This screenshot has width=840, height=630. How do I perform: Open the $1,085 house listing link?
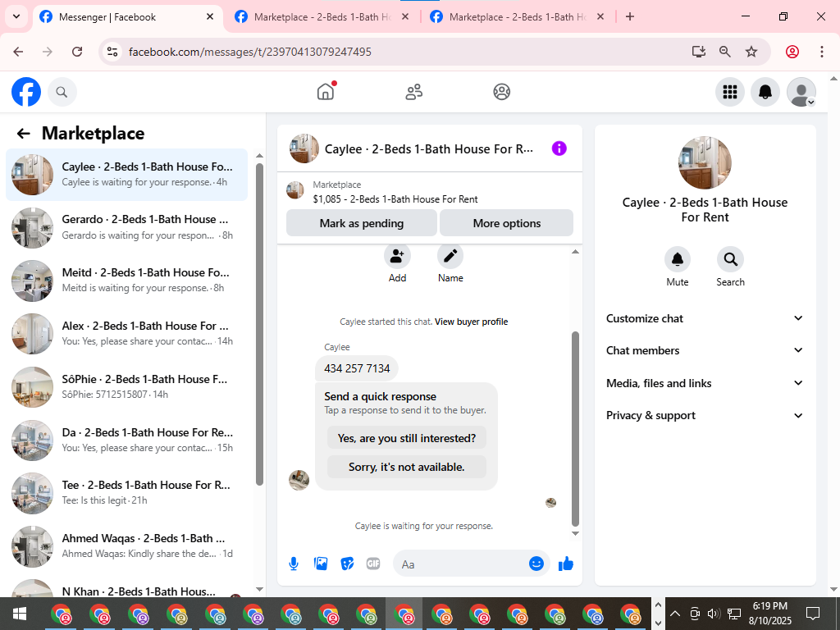[395, 199]
